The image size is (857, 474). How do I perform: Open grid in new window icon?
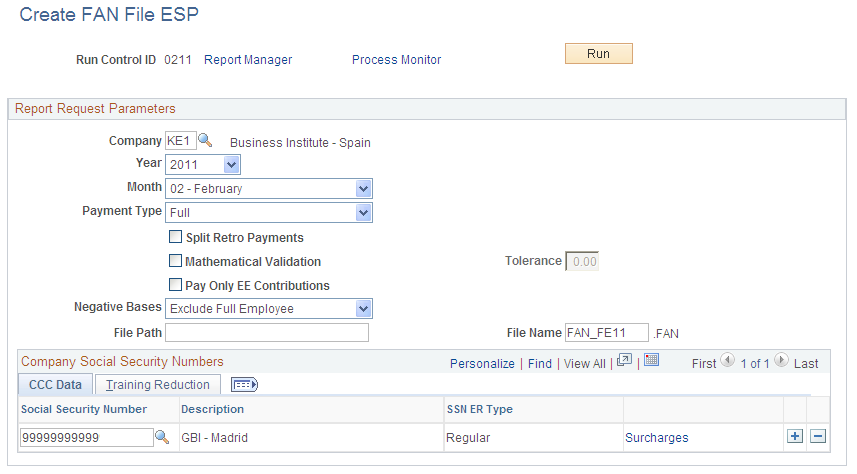pyautogui.click(x=624, y=360)
